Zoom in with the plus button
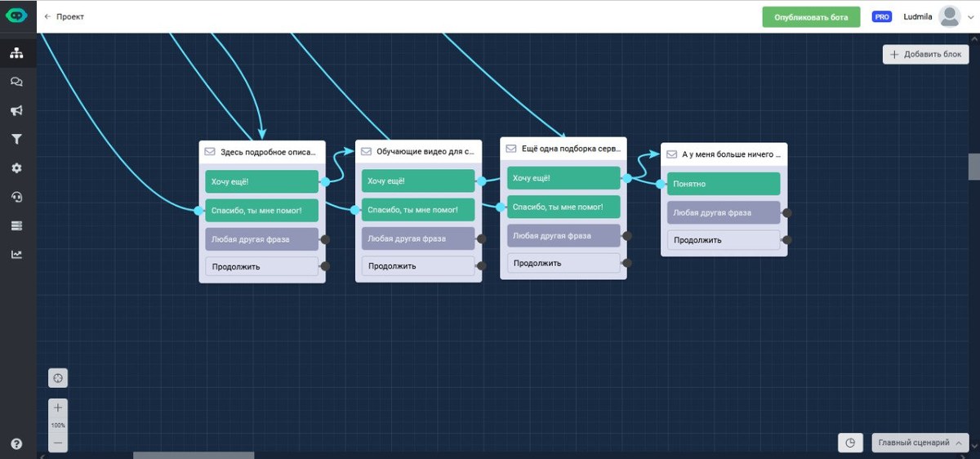Viewport: 980px width, 459px height. (x=58, y=408)
